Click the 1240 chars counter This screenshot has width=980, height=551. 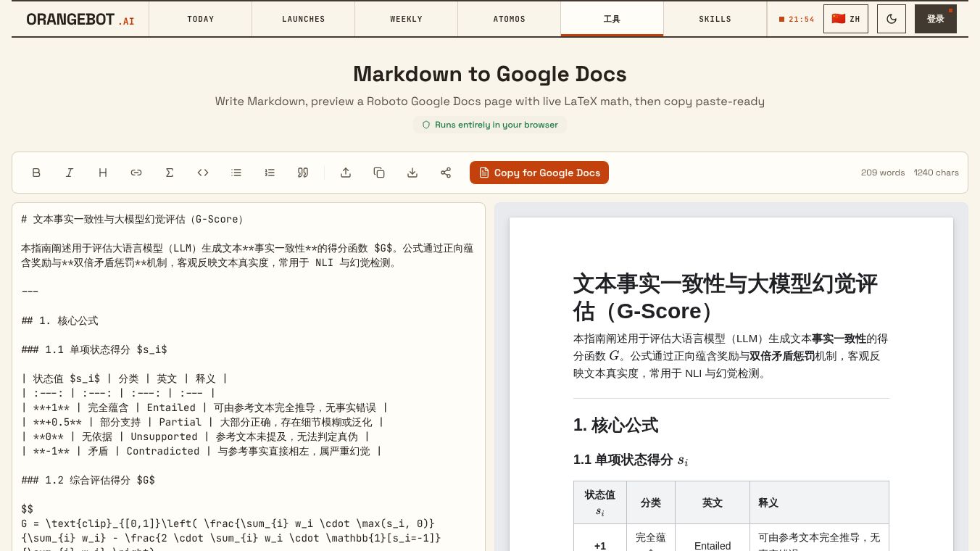[x=937, y=173]
